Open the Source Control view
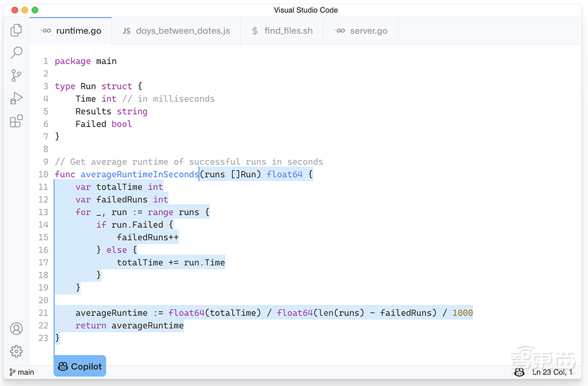 16,75
